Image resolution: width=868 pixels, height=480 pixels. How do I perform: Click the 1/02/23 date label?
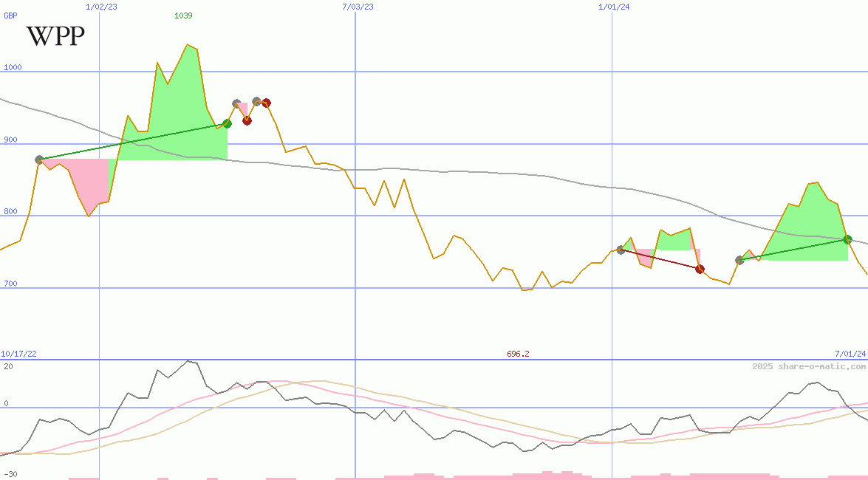pos(101,7)
